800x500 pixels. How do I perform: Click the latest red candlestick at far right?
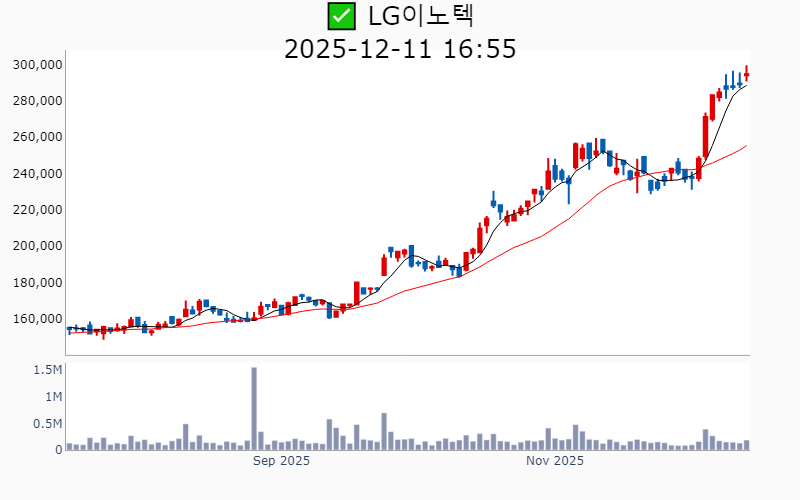pyautogui.click(x=746, y=74)
